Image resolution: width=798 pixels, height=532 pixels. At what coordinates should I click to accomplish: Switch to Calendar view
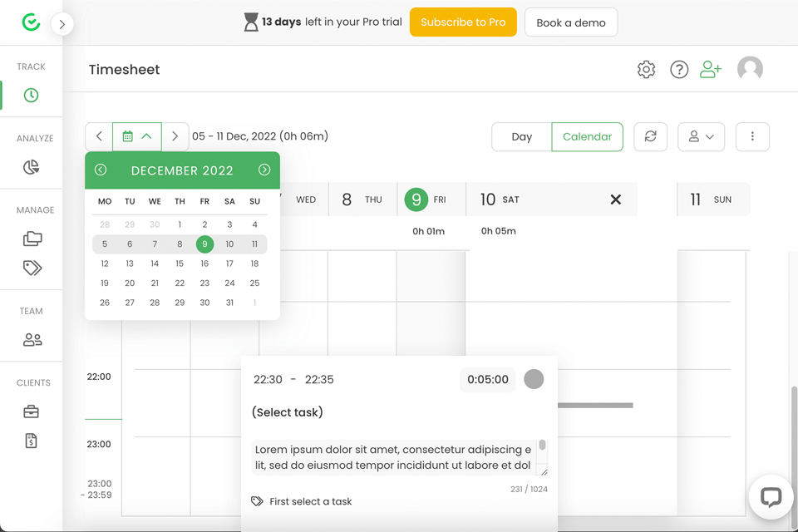[x=588, y=137]
